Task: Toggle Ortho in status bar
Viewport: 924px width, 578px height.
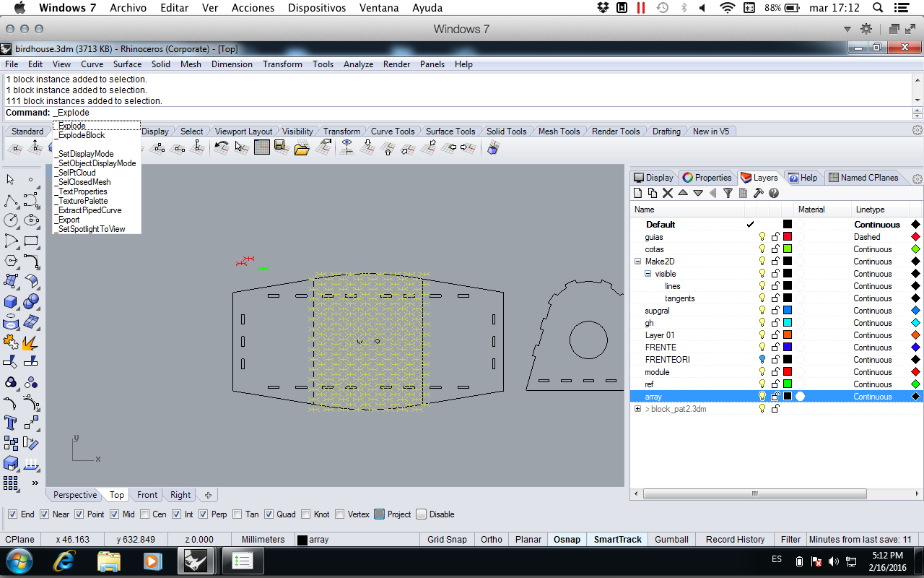Action: [x=491, y=540]
